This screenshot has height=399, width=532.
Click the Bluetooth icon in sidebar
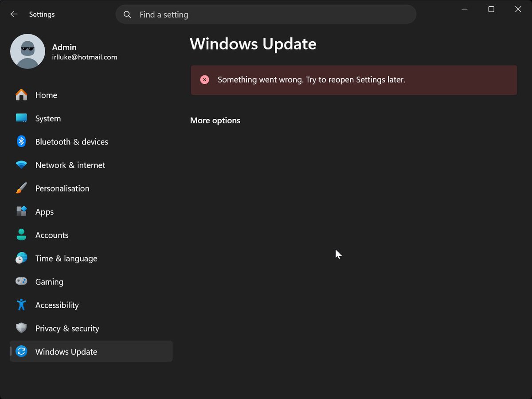(x=21, y=141)
